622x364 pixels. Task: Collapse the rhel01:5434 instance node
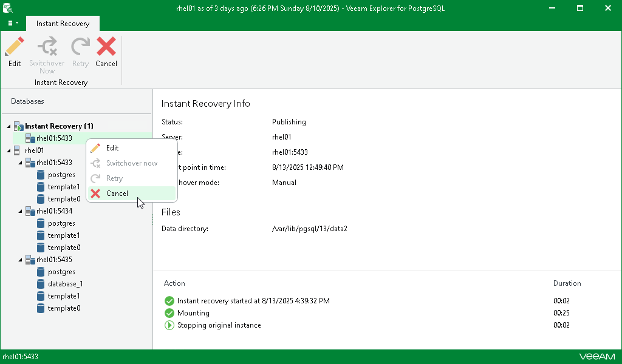click(20, 211)
